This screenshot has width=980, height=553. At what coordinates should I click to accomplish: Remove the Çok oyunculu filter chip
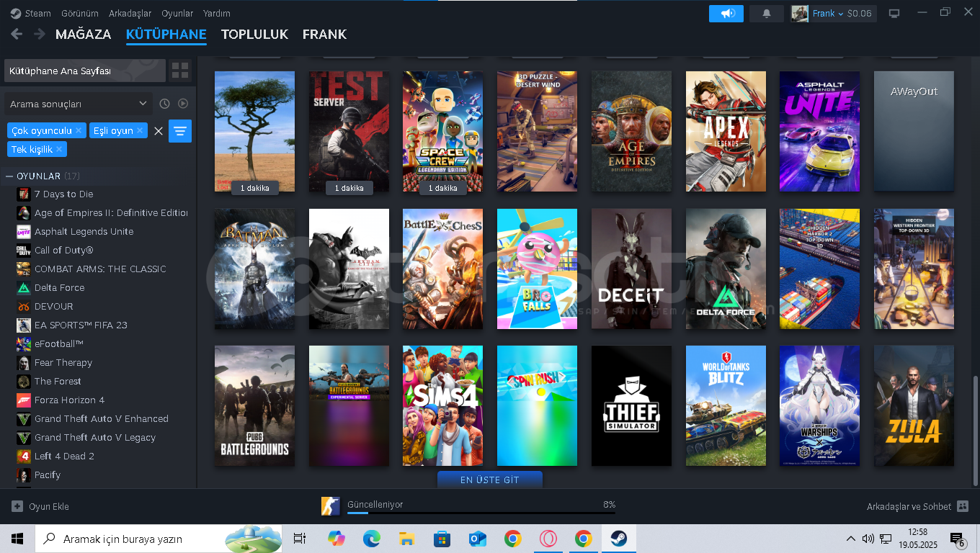tap(79, 130)
